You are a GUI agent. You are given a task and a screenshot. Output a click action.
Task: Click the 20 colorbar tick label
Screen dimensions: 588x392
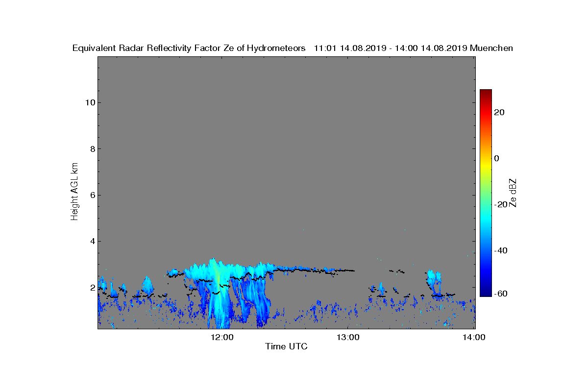pyautogui.click(x=500, y=112)
